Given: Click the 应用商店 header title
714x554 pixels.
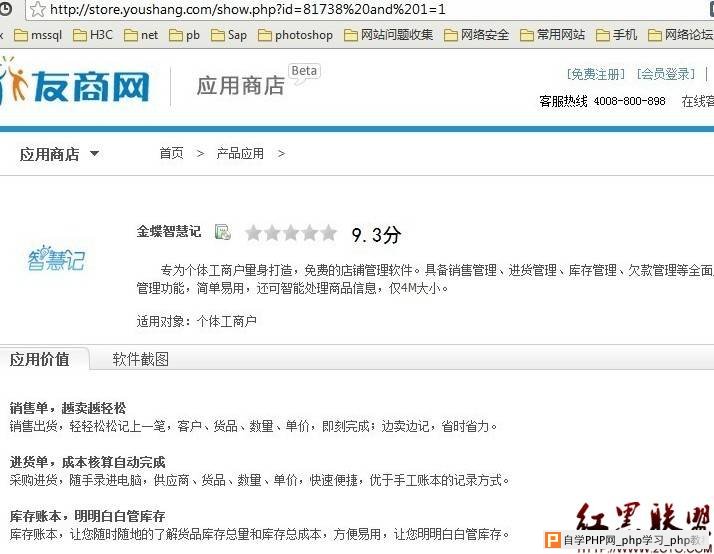Looking at the screenshot, I should [241, 86].
